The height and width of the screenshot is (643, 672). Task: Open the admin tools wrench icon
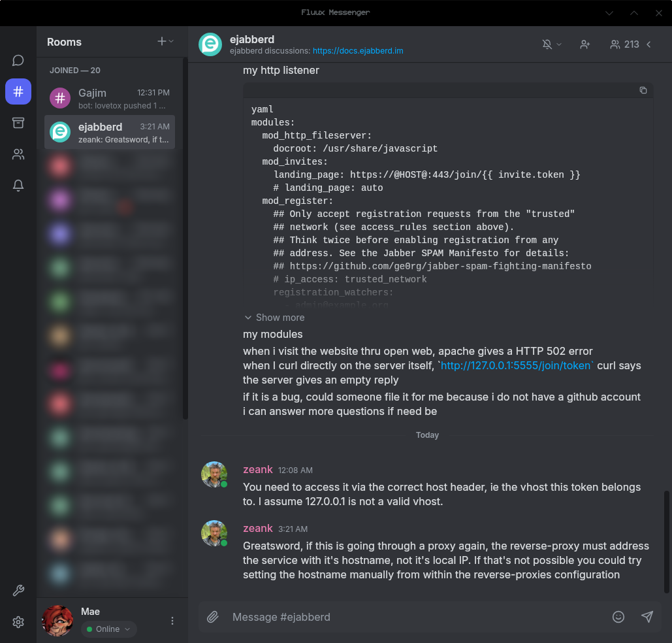[18, 590]
